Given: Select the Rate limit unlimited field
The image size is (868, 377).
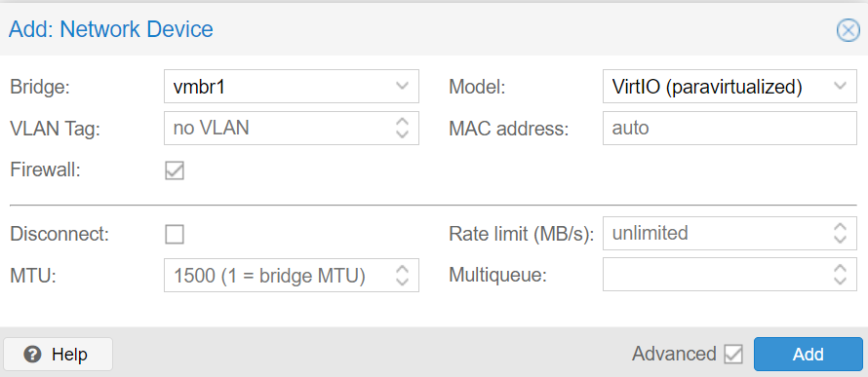Looking at the screenshot, I should coord(717,233).
